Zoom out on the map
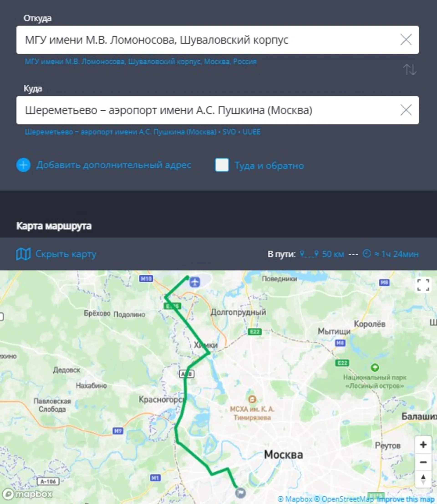 pos(423,462)
